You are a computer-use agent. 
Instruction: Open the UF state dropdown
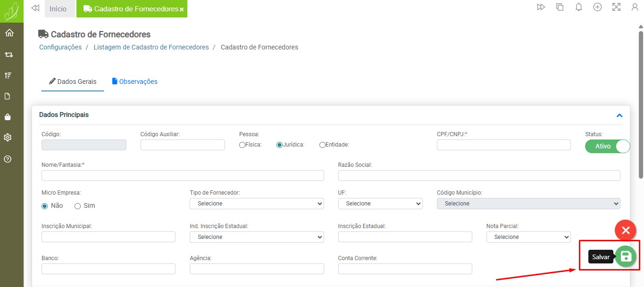click(380, 204)
